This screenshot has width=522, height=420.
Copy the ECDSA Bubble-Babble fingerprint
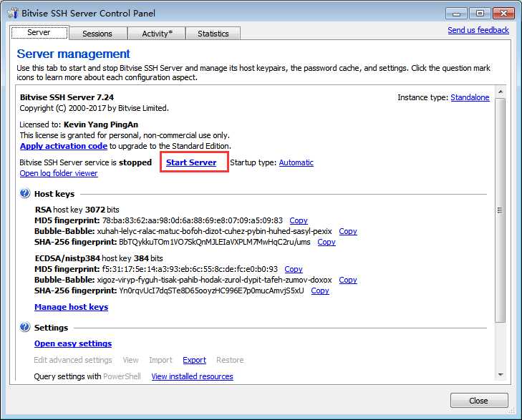coord(348,280)
